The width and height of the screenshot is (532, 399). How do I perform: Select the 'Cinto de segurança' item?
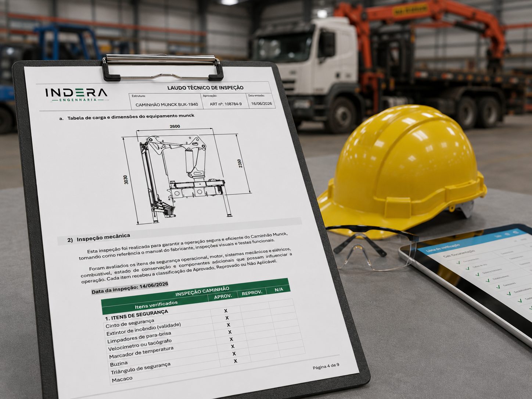tap(130, 323)
